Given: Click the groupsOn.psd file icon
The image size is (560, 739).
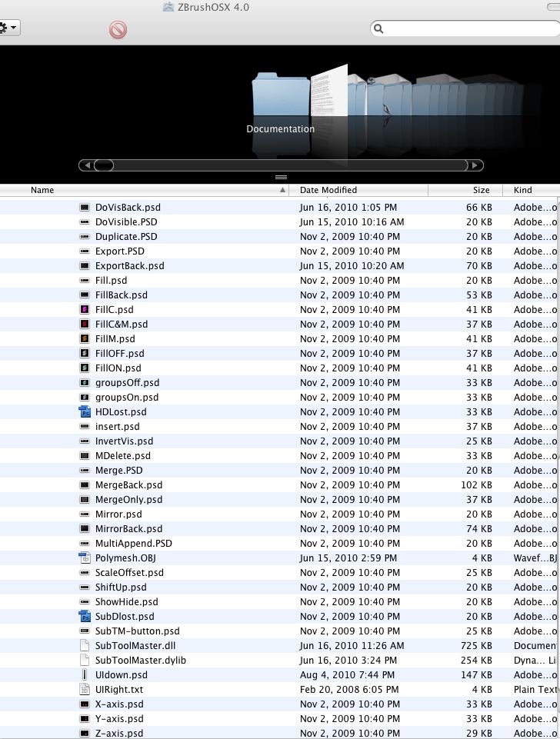Looking at the screenshot, I should click(x=85, y=398).
